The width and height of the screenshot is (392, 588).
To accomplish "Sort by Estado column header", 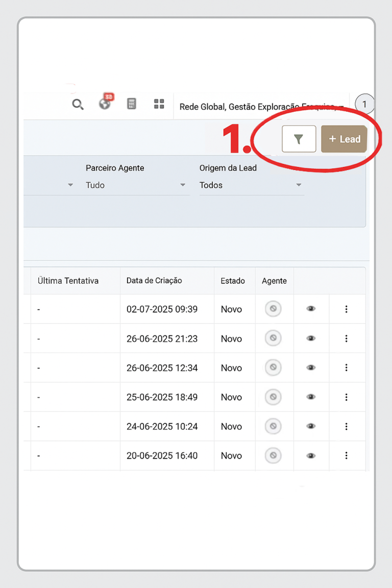I will point(233,281).
